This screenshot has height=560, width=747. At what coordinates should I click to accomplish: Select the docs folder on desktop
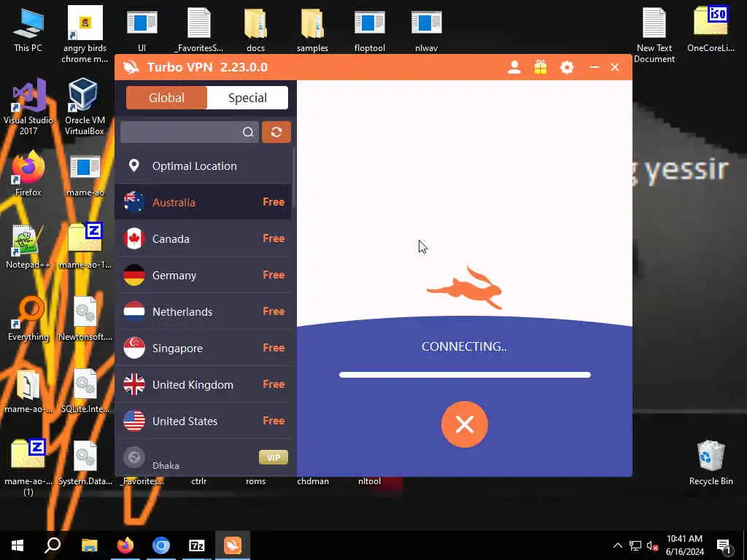[x=256, y=29]
